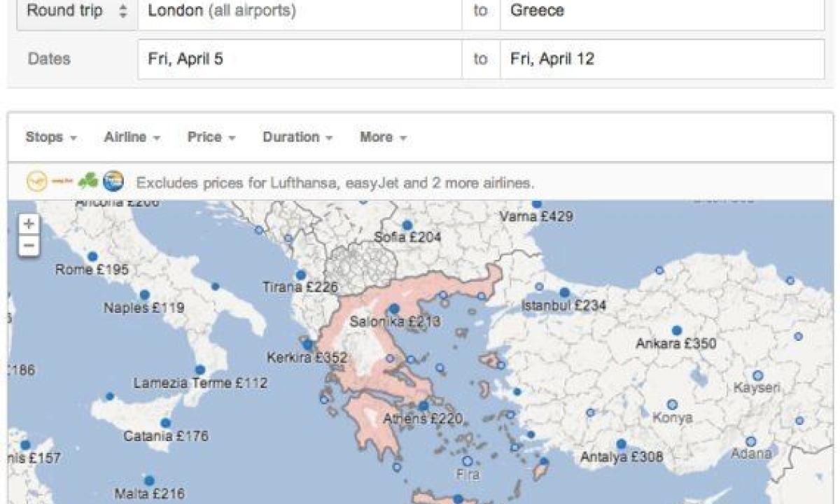Pick the Salonika £213 map marker
This screenshot has height=504, width=840.
394,309
